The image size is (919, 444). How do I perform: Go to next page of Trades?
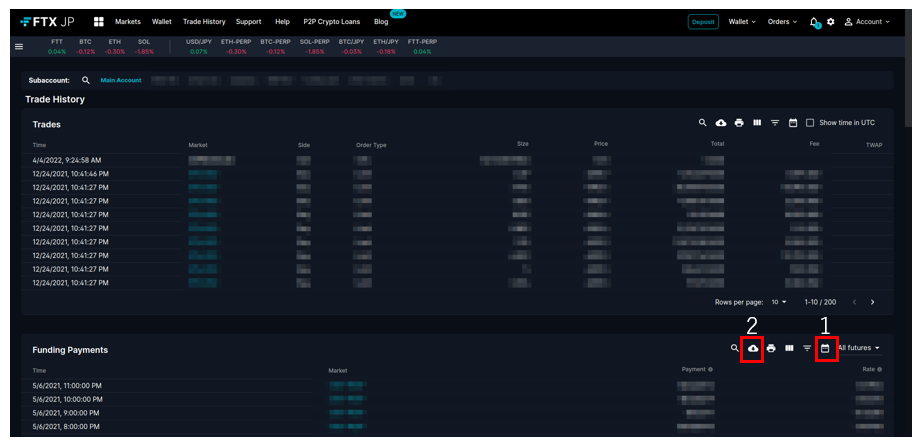click(x=872, y=302)
